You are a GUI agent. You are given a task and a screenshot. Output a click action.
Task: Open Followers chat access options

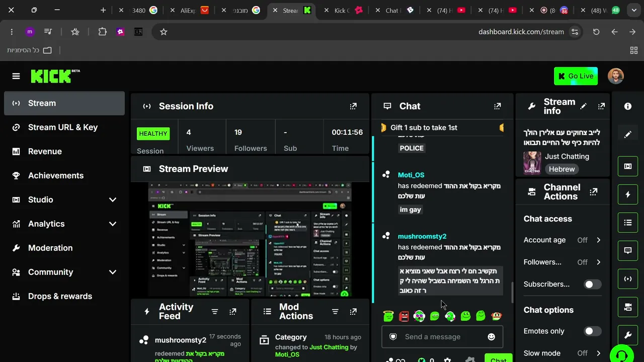point(562,262)
